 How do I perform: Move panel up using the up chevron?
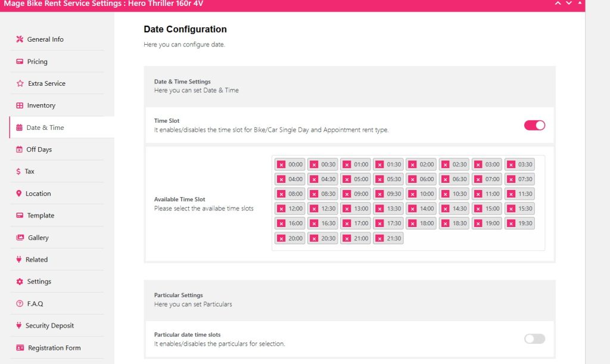(558, 3)
